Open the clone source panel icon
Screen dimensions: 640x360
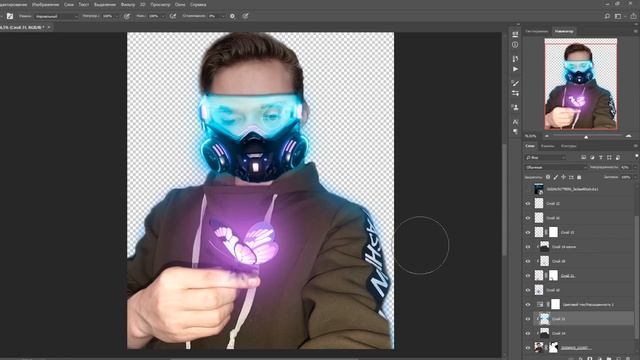(x=515, y=107)
